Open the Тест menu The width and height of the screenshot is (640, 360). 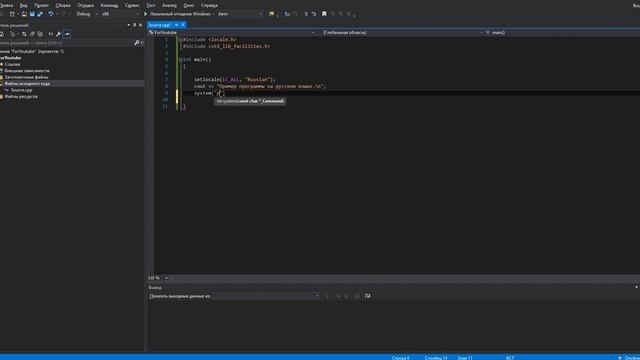click(151, 5)
